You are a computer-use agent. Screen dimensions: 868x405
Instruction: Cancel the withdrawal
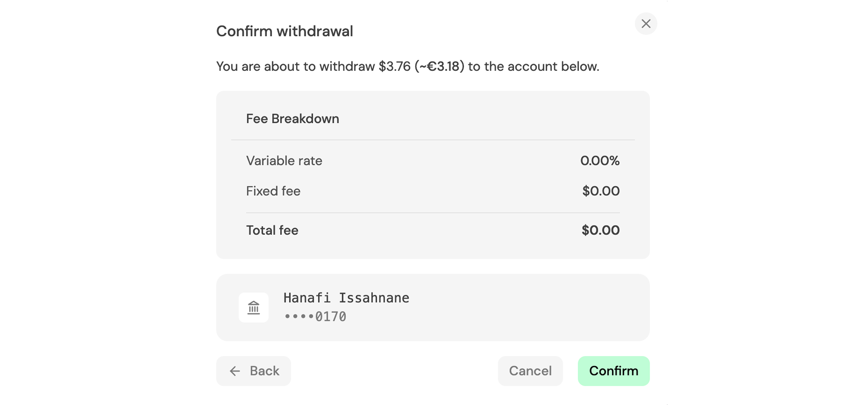[530, 371]
